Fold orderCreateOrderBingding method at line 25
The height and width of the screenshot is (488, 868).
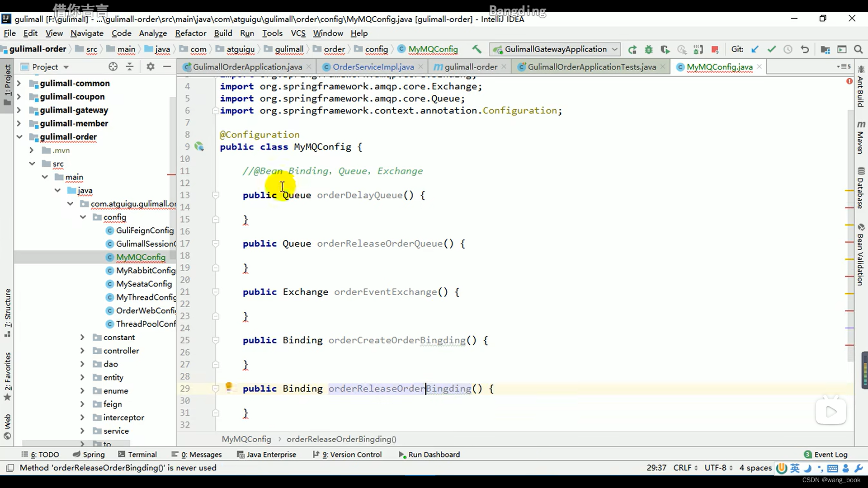[216, 340]
